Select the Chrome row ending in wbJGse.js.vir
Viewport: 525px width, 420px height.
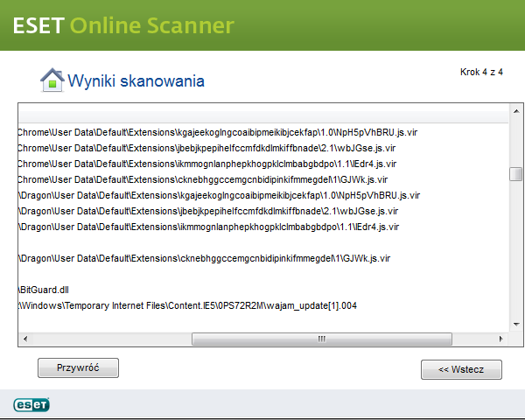click(x=264, y=148)
